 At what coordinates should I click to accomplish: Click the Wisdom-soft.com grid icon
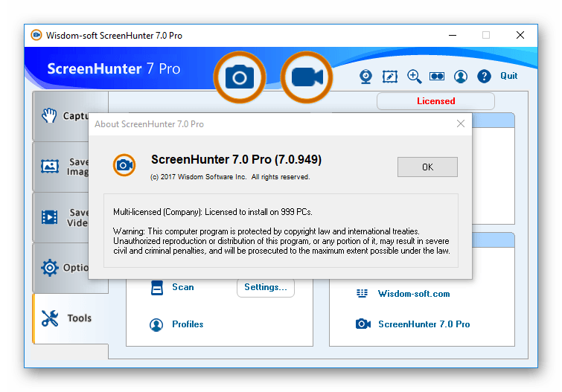point(362,294)
